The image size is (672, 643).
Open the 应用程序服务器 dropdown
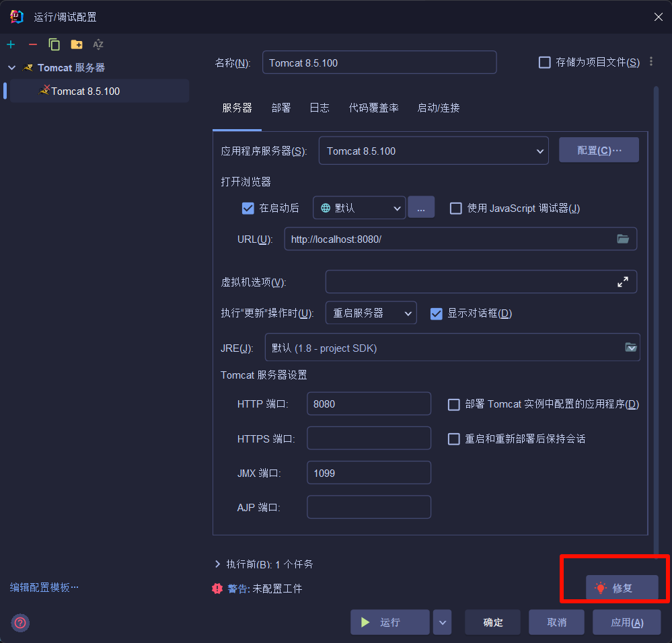tap(434, 151)
